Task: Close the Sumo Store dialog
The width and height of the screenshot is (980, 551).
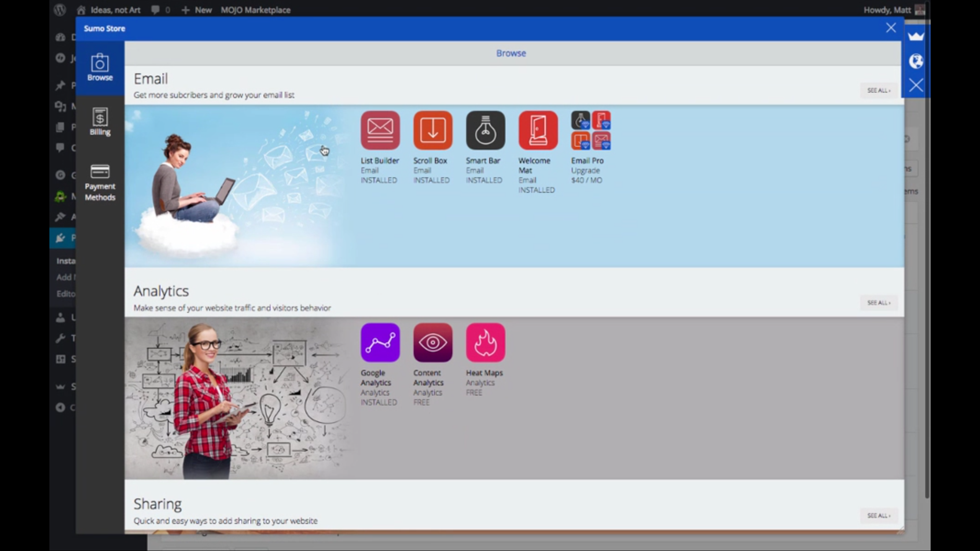Action: point(891,28)
